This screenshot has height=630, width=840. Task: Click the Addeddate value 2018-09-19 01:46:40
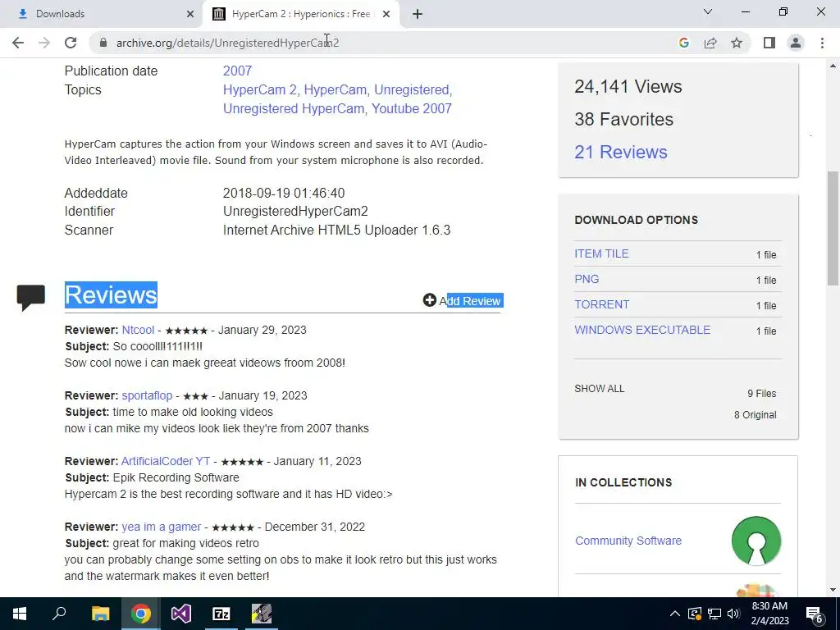click(283, 193)
